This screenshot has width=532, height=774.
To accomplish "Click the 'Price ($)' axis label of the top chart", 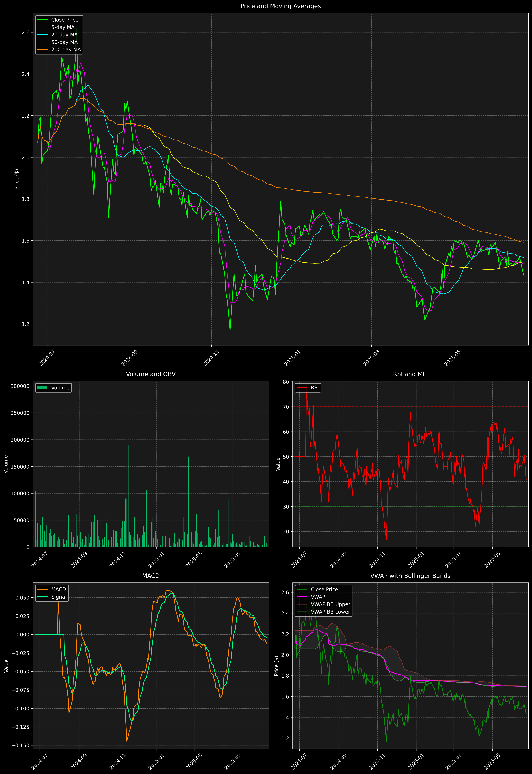I will [x=17, y=179].
